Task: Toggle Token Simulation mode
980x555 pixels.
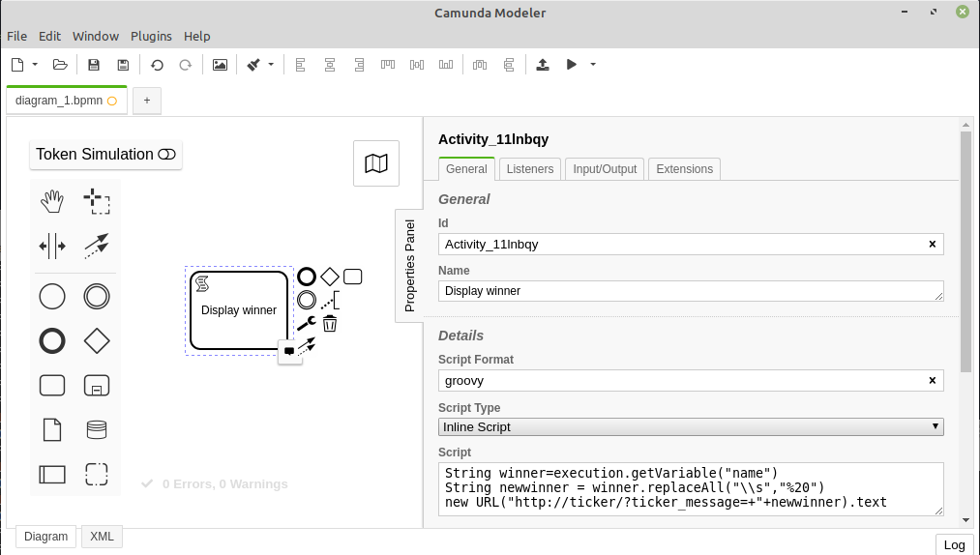Action: [105, 155]
